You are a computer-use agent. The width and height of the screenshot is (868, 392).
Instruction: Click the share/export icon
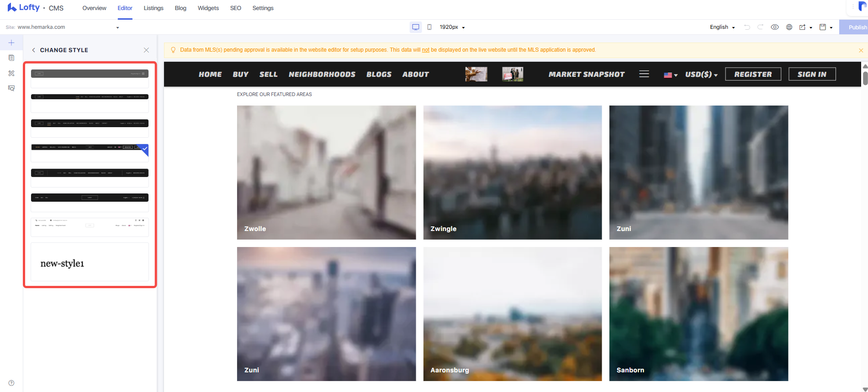(802, 27)
